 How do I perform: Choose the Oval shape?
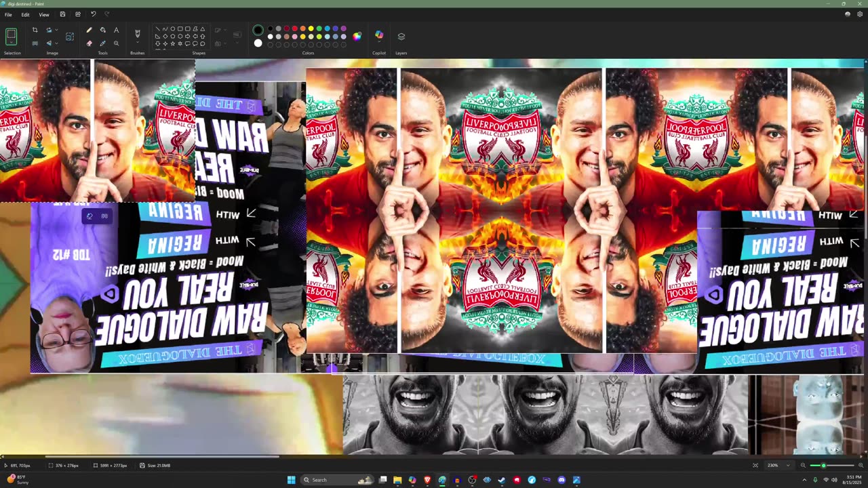tap(172, 28)
